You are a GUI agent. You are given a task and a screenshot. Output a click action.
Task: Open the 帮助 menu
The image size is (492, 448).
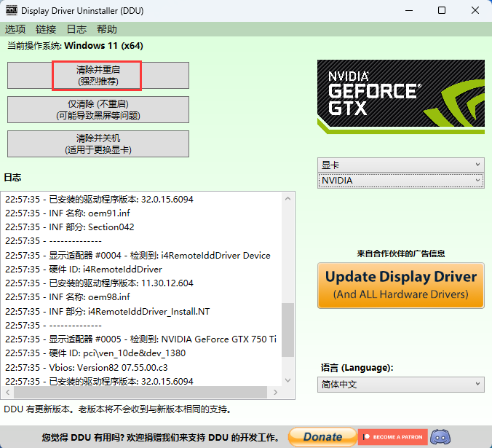(106, 29)
